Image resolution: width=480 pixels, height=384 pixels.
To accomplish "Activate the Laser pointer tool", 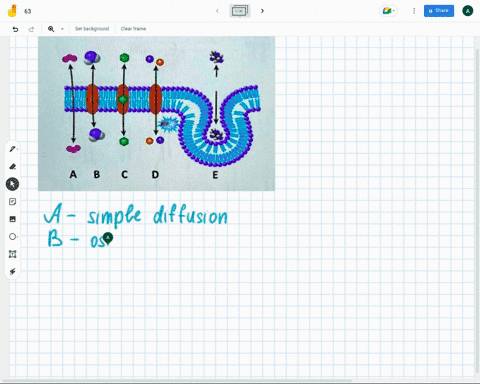I will (x=13, y=271).
